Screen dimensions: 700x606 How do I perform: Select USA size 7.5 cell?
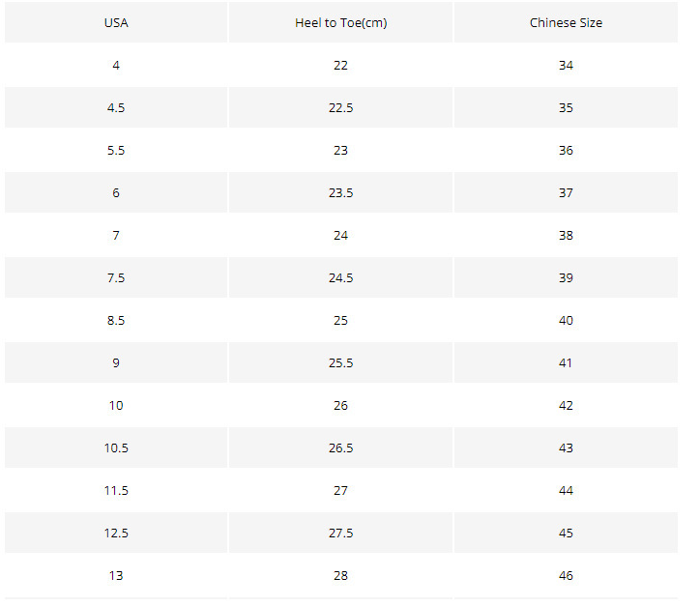[x=116, y=278]
